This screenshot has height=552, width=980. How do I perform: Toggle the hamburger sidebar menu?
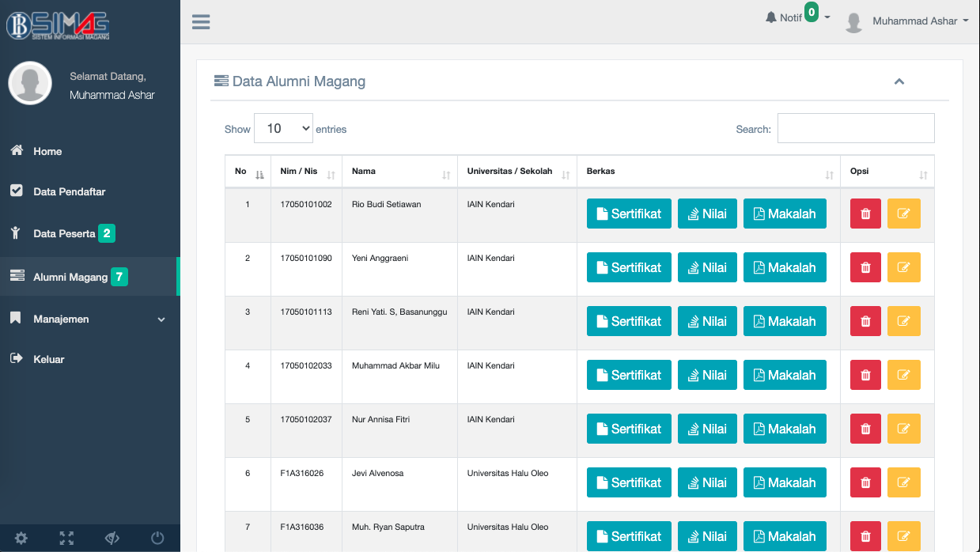pos(201,22)
